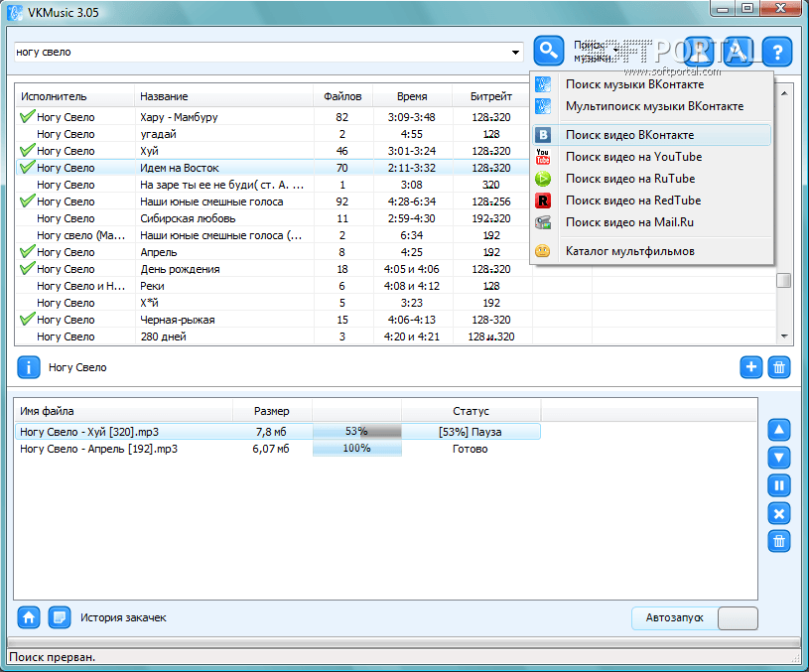Screen dimensions: 809x672
Task: Click the results scrollbar up arrow
Action: click(784, 93)
